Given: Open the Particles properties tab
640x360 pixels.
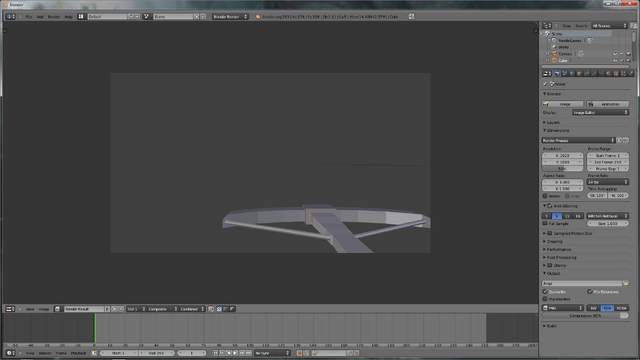Looking at the screenshot, I should (623, 73).
